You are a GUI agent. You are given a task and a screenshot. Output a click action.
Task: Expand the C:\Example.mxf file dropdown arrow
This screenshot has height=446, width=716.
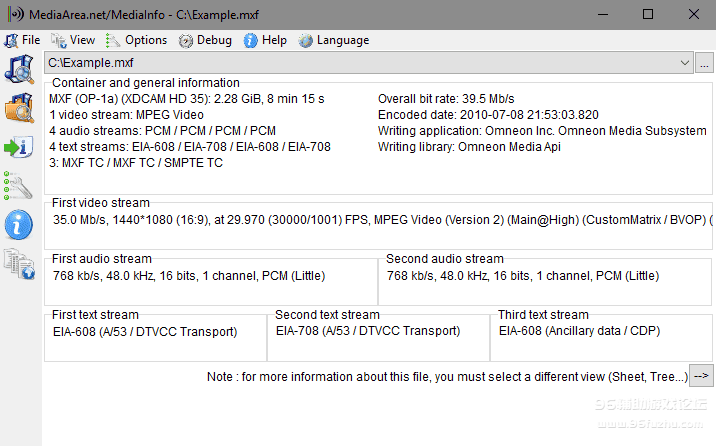tap(684, 63)
